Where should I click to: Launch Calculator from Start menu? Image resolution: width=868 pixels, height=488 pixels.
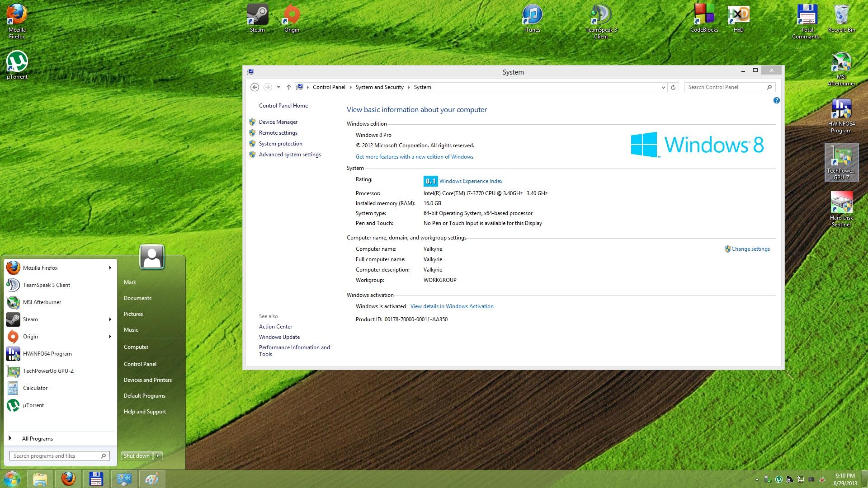click(60, 388)
